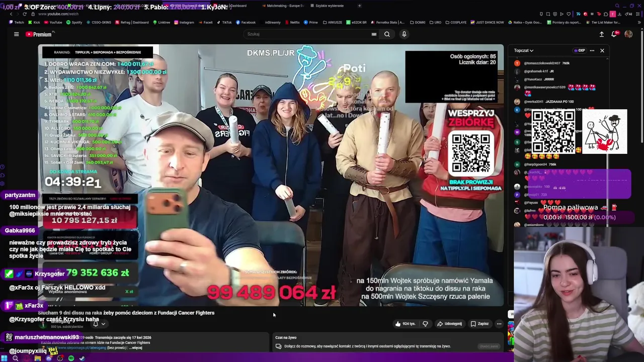The width and height of the screenshot is (644, 362).
Task: Close the live chat panel
Action: point(602,50)
